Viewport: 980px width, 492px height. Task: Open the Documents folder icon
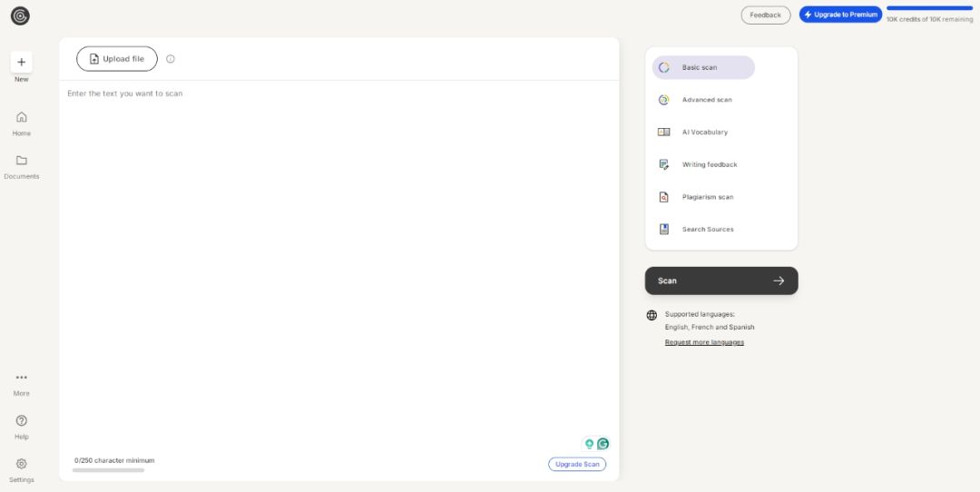pyautogui.click(x=22, y=161)
